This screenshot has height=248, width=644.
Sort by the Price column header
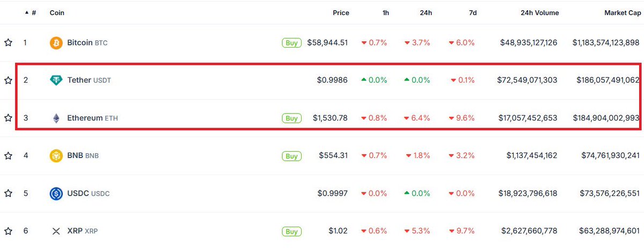click(x=341, y=13)
